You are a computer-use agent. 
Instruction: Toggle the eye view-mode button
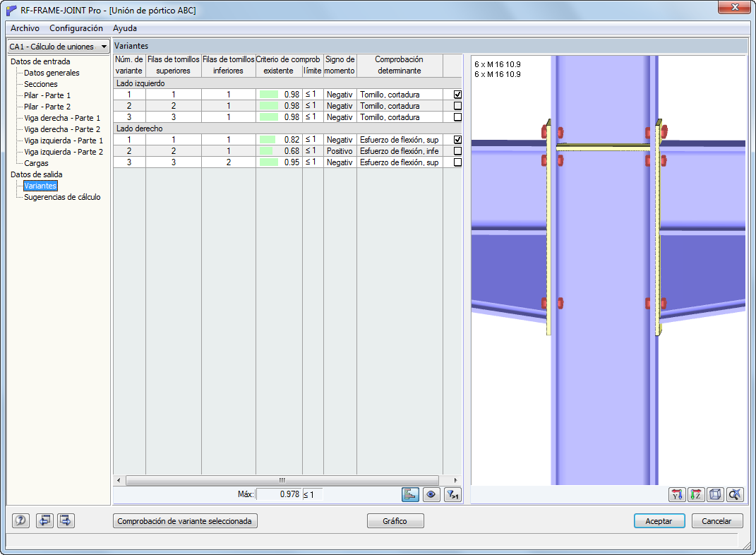click(x=431, y=494)
